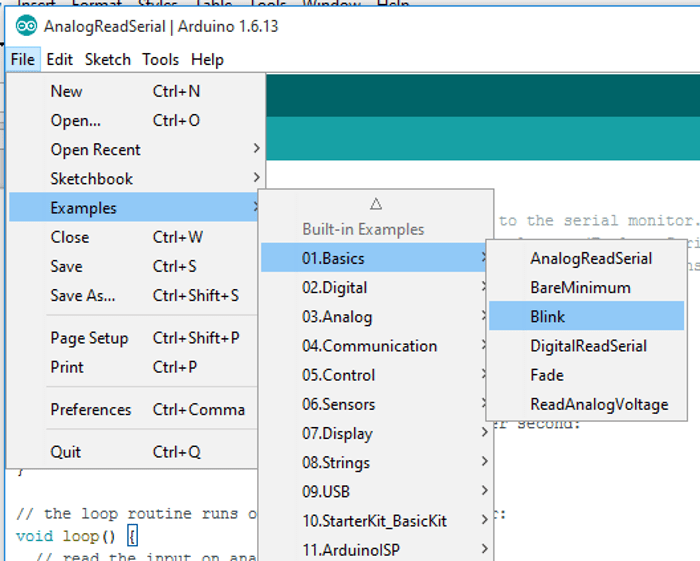The width and height of the screenshot is (700, 561).
Task: Select the Examples menu entry
Action: coord(133,208)
